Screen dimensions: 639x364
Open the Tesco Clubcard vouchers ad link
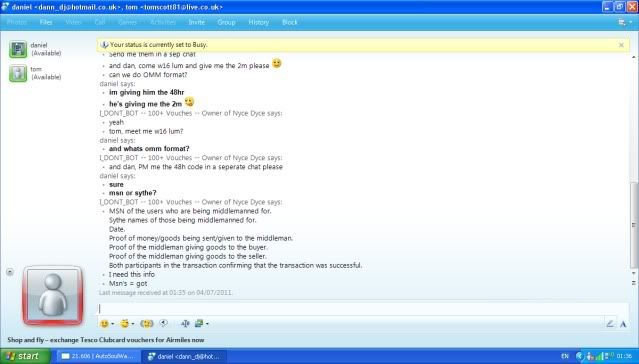[106, 340]
